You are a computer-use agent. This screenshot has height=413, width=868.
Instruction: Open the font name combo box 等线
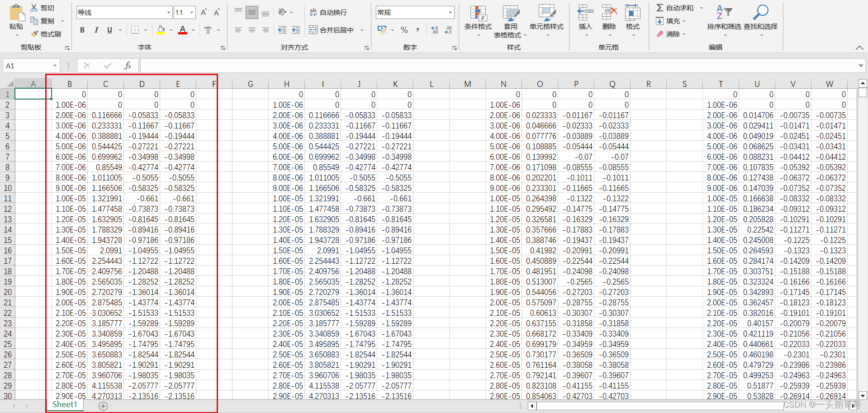point(124,12)
